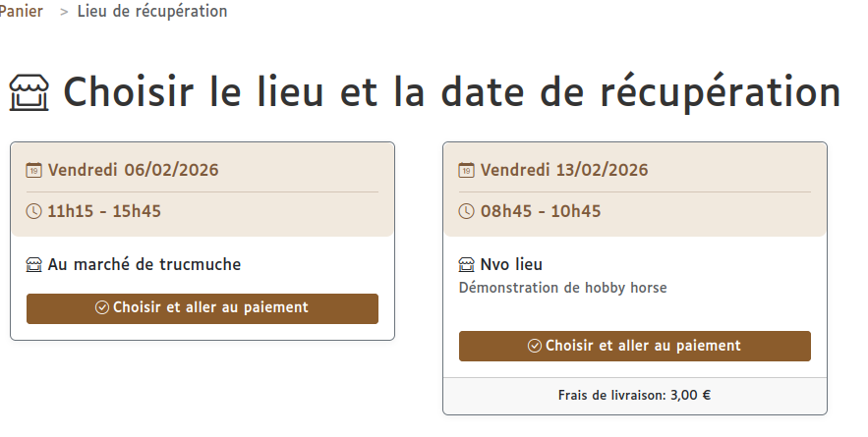
Task: Click the 11h15 - 15h45 time slot text
Action: (104, 211)
